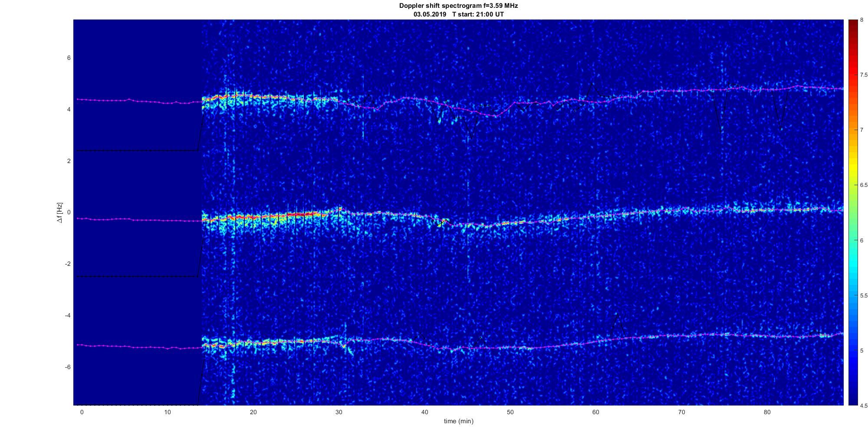Click the y-axis tick label "6"

[x=69, y=58]
